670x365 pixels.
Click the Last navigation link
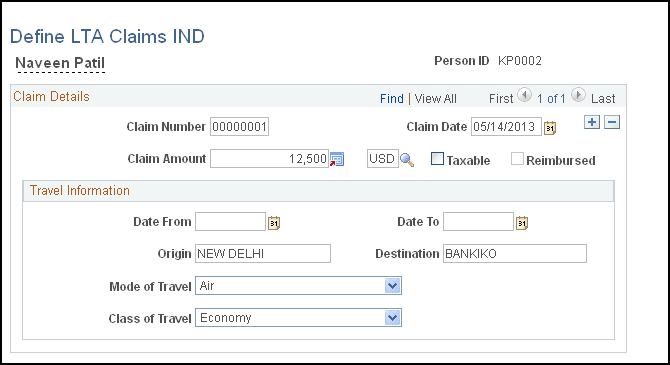tap(603, 99)
